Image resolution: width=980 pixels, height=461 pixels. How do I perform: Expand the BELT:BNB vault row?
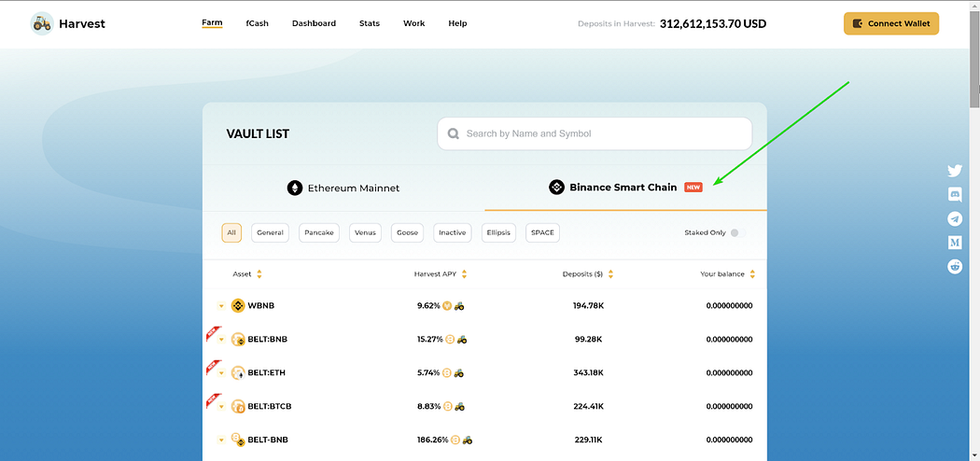click(220, 340)
